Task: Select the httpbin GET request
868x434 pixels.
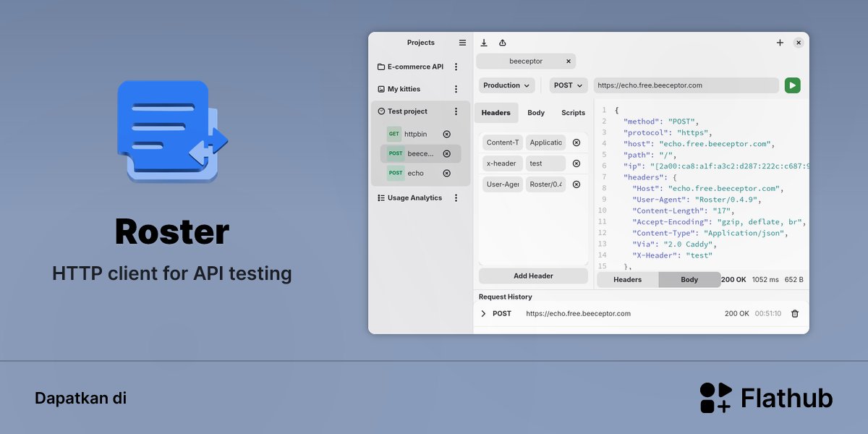Action: point(415,134)
